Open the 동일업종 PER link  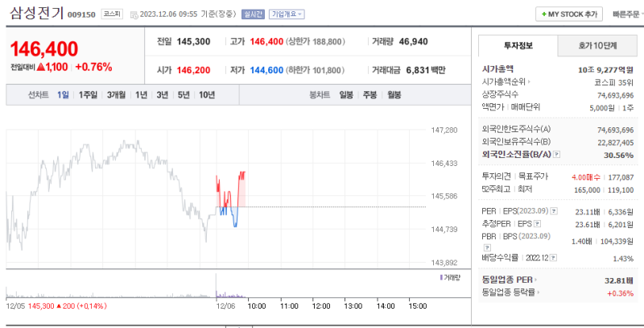click(x=507, y=280)
